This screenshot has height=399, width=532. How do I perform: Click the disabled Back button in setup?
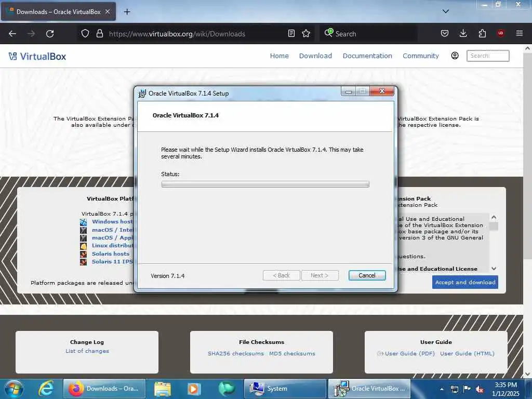pos(281,275)
